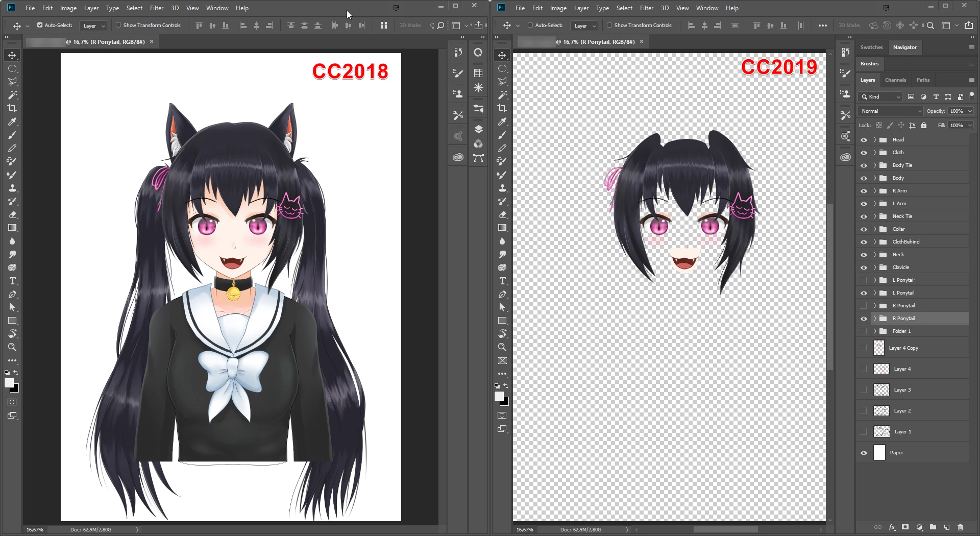This screenshot has height=536, width=980.
Task: Open the Brushes panel tab
Action: tap(869, 64)
